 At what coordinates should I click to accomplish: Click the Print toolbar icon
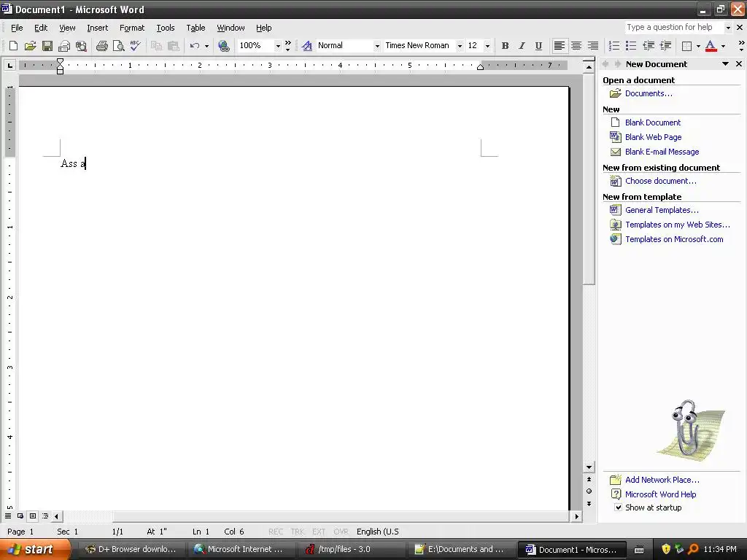pos(102,46)
